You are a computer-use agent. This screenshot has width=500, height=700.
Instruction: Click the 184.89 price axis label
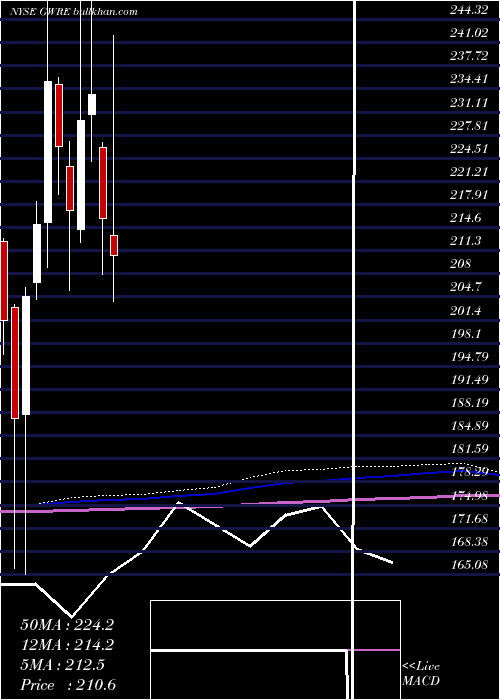pos(468,425)
